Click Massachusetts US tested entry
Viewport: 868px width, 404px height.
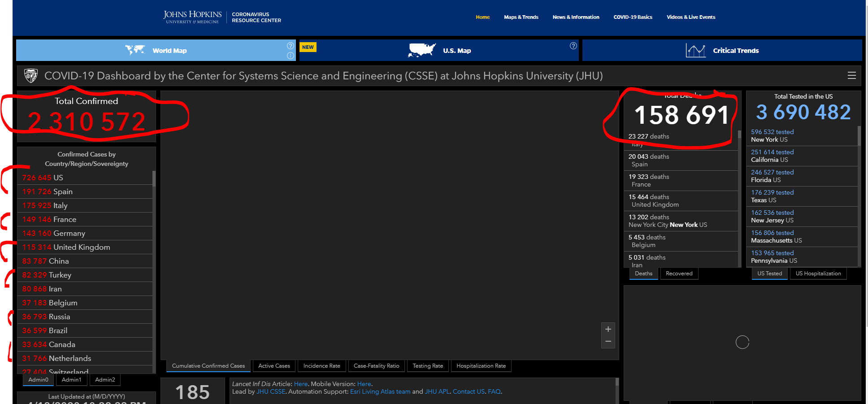(x=803, y=237)
